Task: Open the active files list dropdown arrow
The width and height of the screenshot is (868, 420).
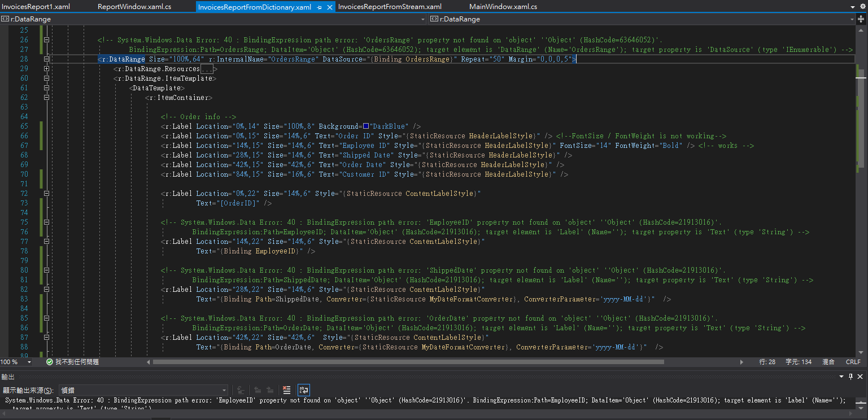Action: [x=853, y=7]
